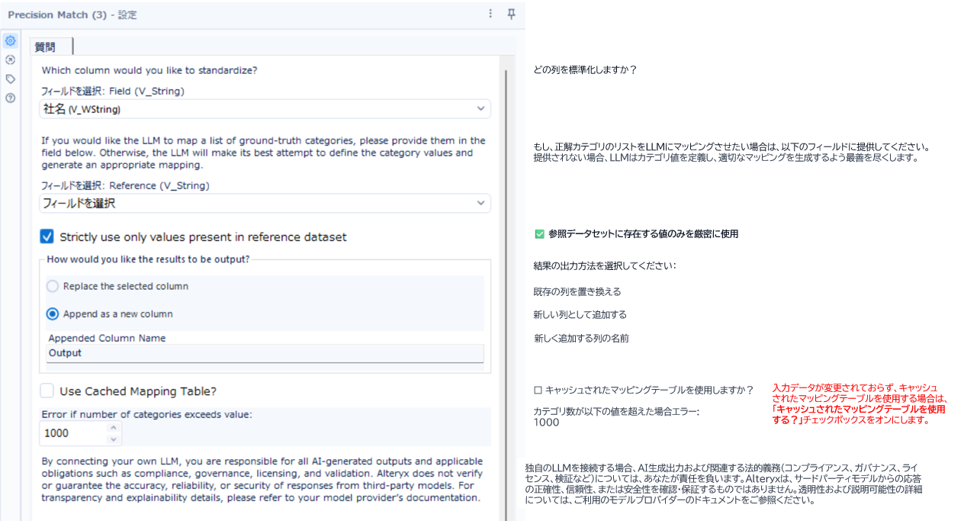Click the Which column would you like to standardize label
The height and width of the screenshot is (524, 980).
click(x=149, y=70)
